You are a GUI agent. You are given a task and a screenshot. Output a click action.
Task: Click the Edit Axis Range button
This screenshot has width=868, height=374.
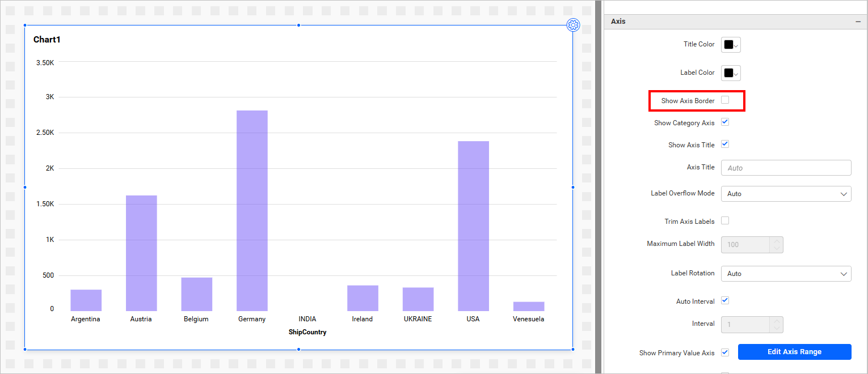click(794, 352)
